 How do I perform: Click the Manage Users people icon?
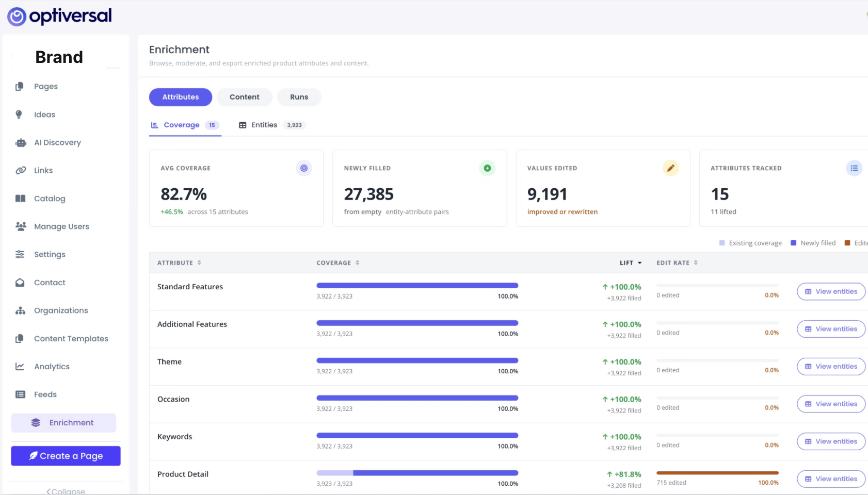[21, 226]
